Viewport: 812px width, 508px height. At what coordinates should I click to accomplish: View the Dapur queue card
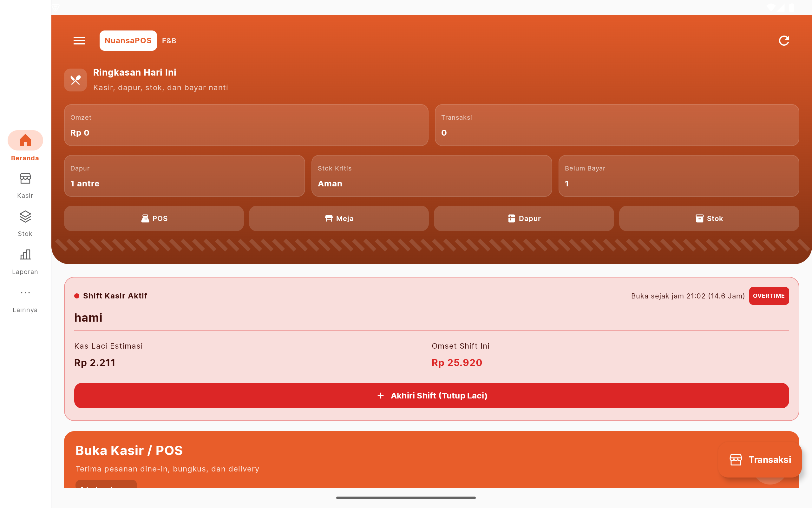tap(185, 176)
